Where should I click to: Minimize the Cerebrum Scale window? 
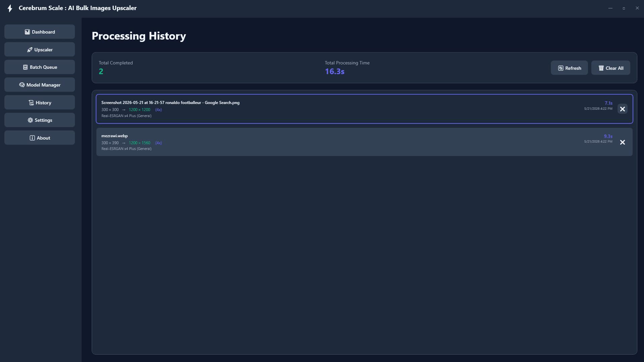pyautogui.click(x=610, y=8)
